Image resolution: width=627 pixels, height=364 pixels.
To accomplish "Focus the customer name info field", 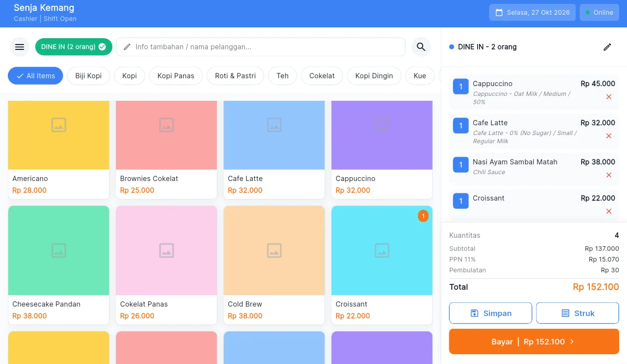I will [x=261, y=47].
